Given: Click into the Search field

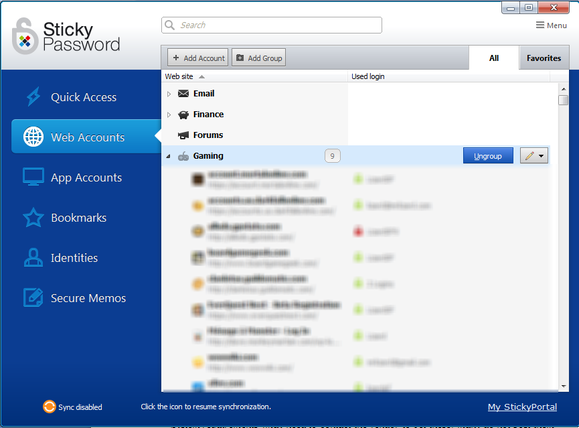Looking at the screenshot, I should coord(271,25).
